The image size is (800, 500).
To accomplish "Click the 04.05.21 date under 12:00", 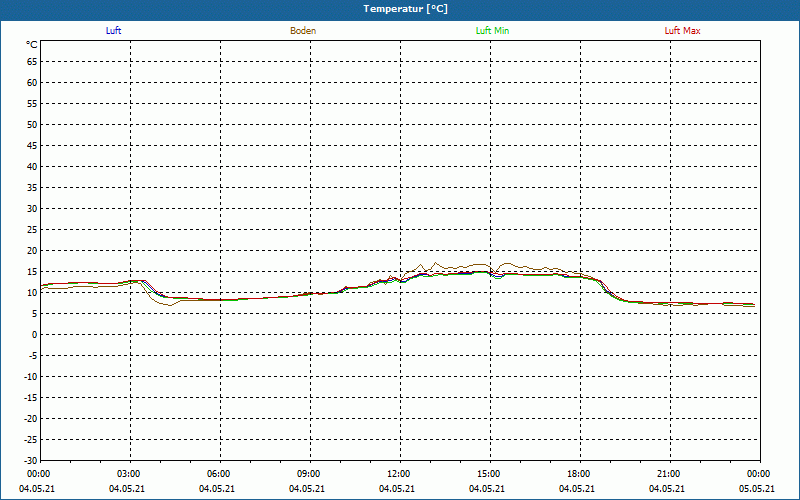I will tap(396, 489).
